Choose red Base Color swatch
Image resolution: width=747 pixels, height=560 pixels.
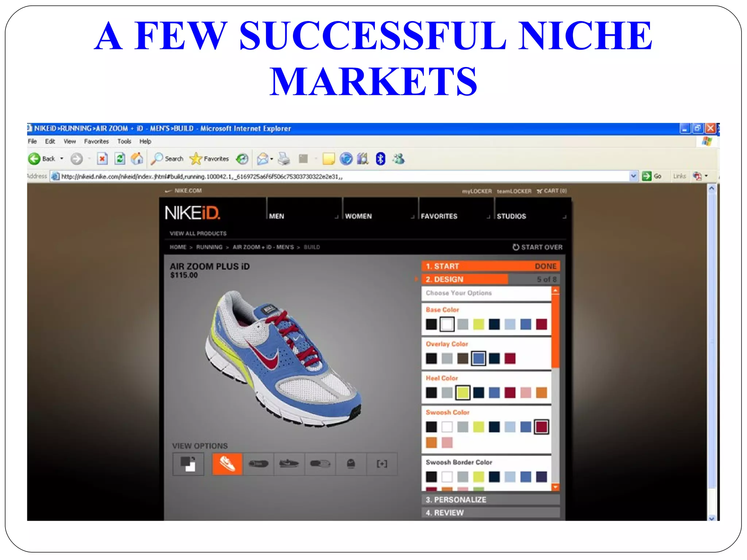542,324
